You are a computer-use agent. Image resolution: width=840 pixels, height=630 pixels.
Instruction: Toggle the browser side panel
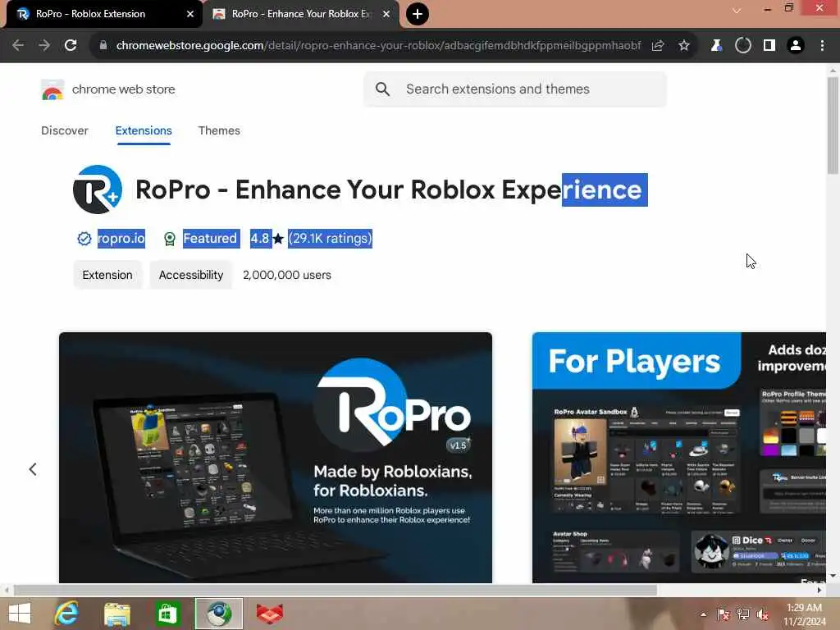(769, 46)
